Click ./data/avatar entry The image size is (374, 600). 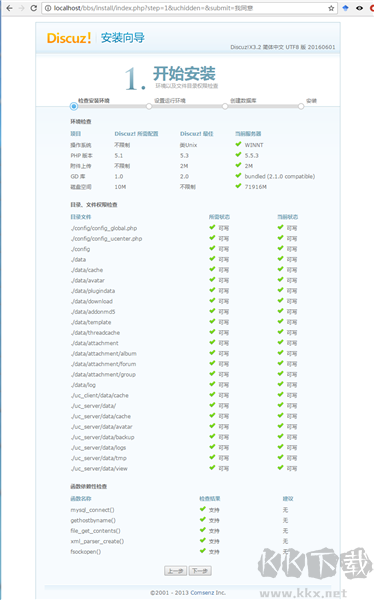[x=88, y=280]
